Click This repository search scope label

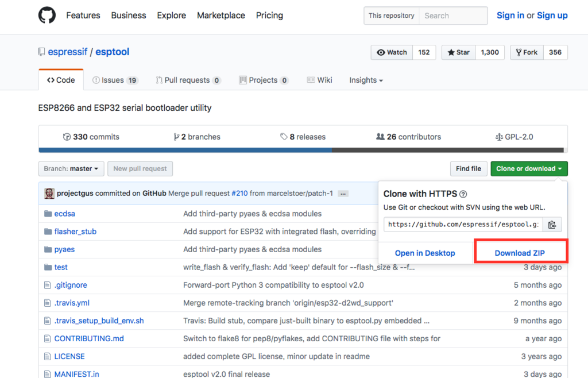coord(391,16)
